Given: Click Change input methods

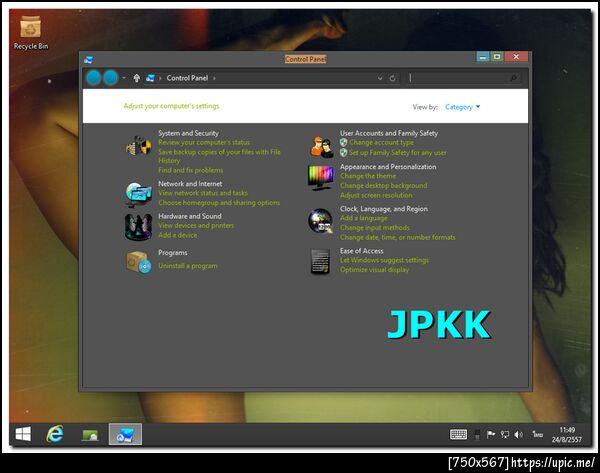Looking at the screenshot, I should pos(375,228).
